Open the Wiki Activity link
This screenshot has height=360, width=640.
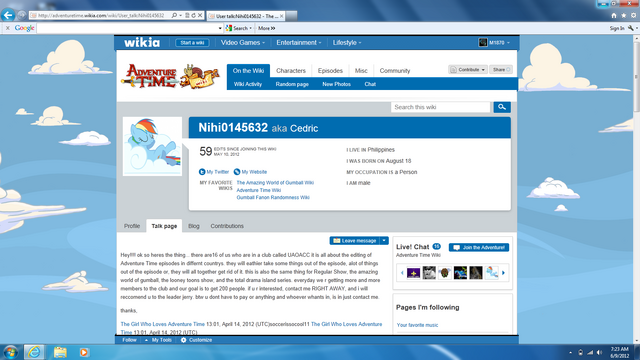pos(248,84)
